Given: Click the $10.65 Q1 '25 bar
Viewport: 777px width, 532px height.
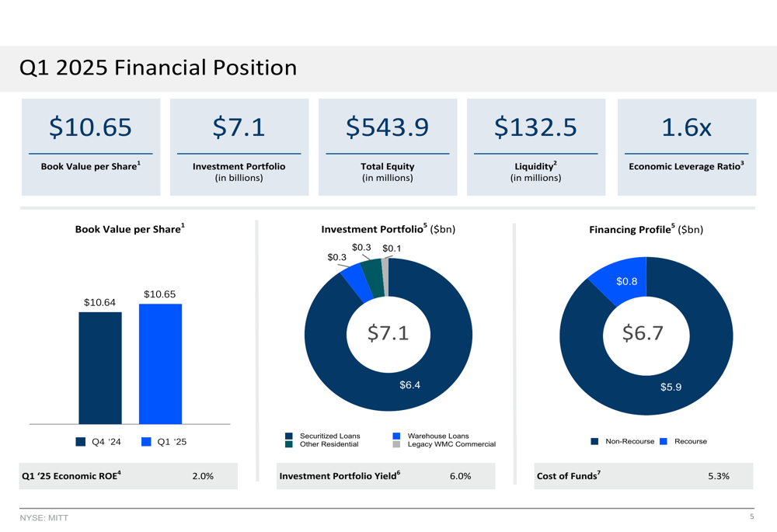Looking at the screenshot, I should tap(161, 364).
